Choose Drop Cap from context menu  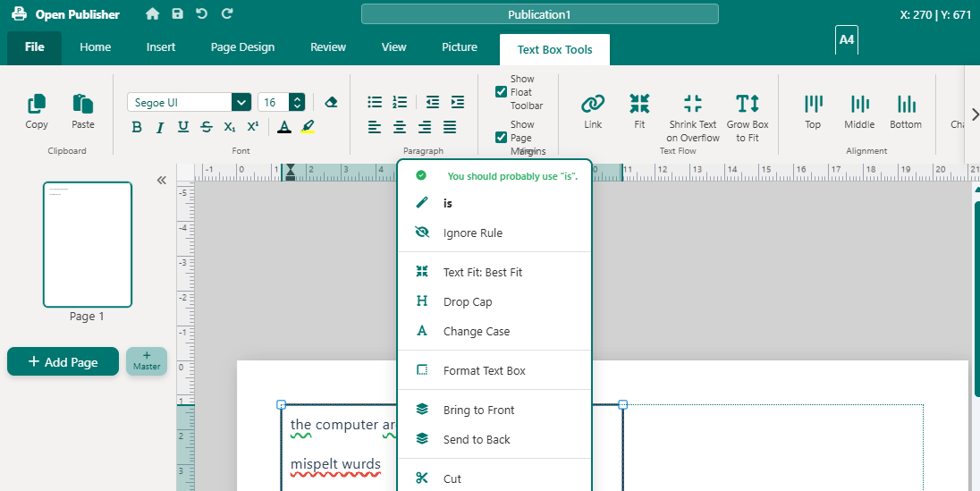494,301
